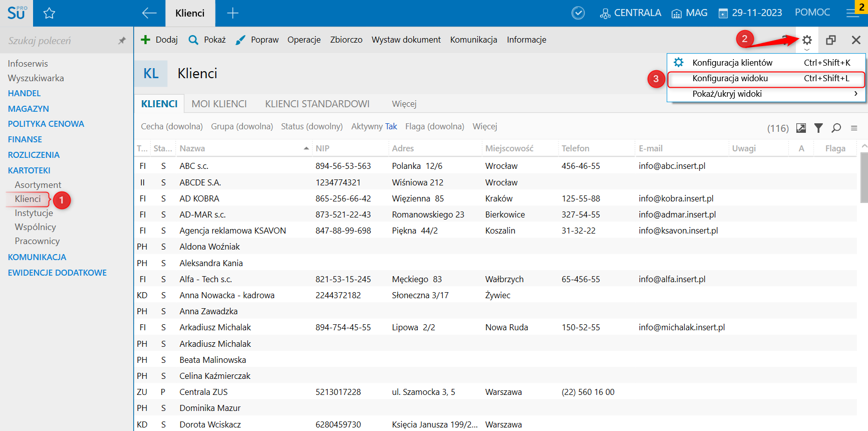
Task: Click the gear configuration icon in toolbar
Action: coord(807,40)
